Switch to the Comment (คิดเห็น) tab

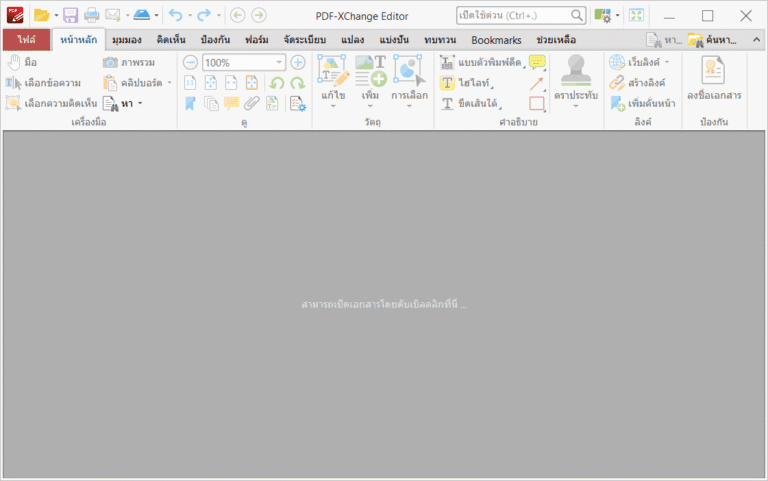click(171, 40)
